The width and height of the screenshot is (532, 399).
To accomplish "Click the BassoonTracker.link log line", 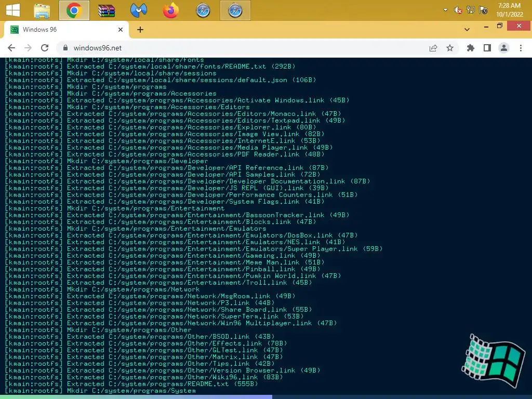I will coord(177,215).
